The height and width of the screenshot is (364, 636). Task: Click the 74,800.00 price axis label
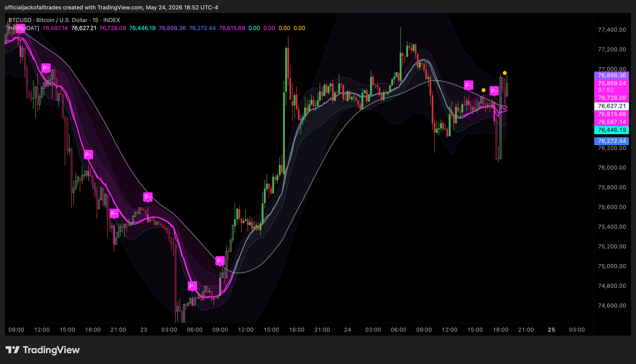click(x=612, y=286)
